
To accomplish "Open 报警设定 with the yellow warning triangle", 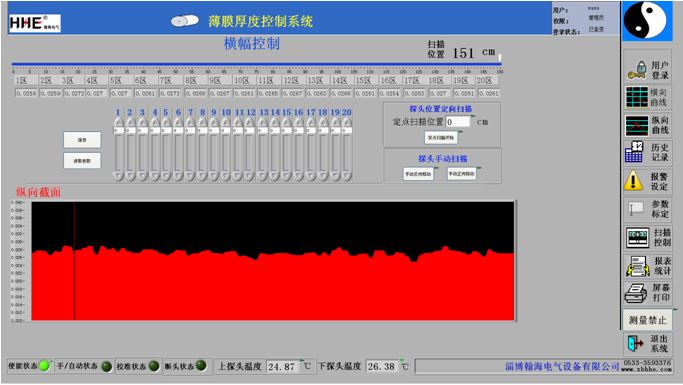I will tap(633, 181).
